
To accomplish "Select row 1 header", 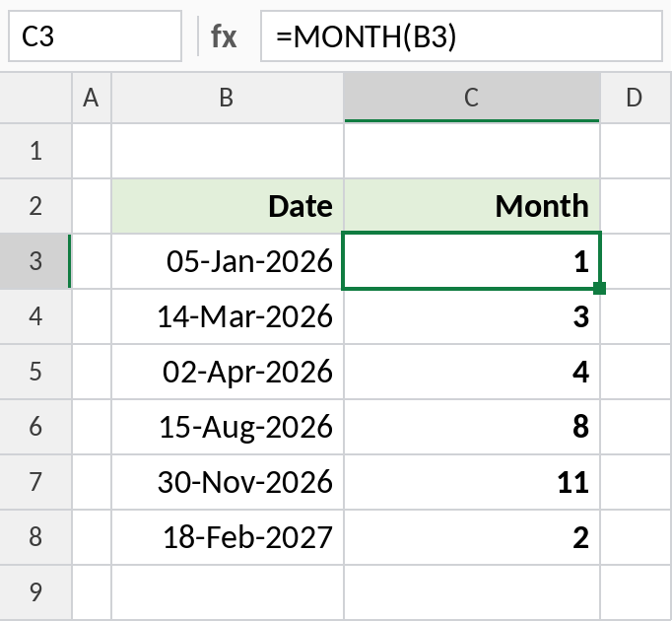I will (35, 151).
